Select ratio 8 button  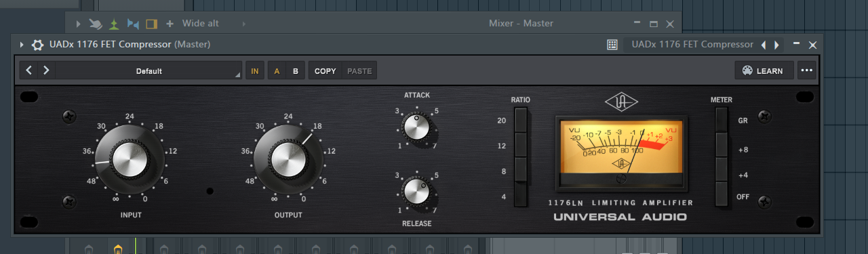coord(520,170)
